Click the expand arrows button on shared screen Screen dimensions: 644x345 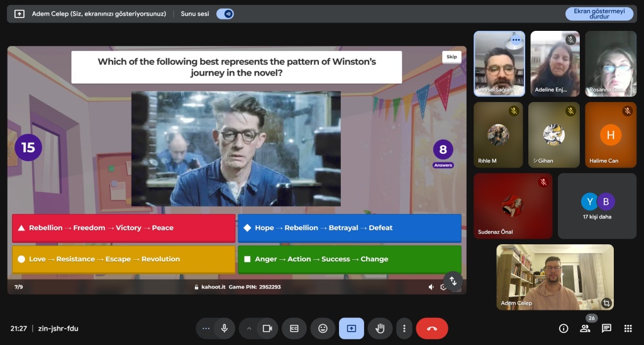click(453, 281)
